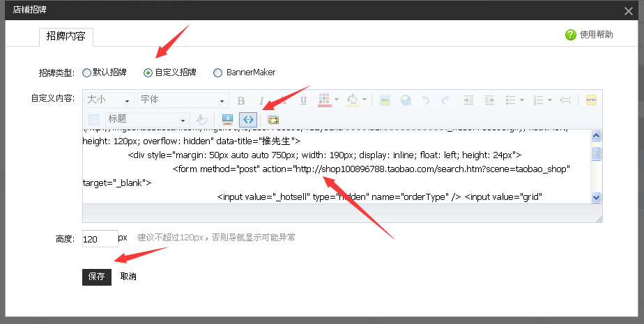Click the 保存 save button

point(96,277)
